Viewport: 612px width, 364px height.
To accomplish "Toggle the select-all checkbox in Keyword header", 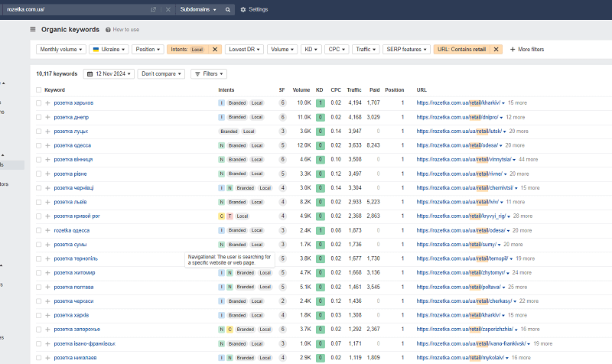I will tap(39, 90).
